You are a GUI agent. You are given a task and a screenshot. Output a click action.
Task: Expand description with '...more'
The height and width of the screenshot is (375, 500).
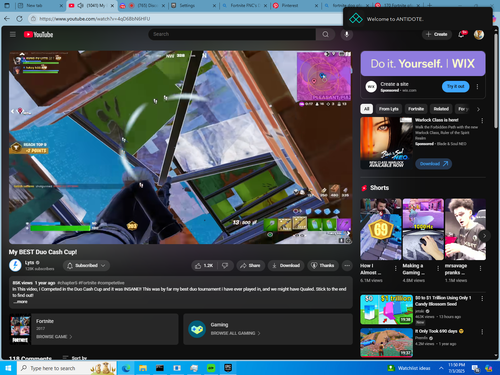click(20, 302)
